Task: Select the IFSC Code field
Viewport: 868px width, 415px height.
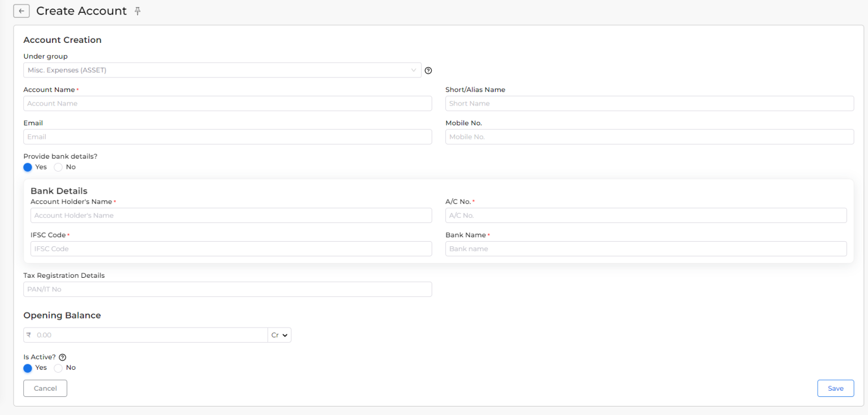Action: click(x=231, y=248)
